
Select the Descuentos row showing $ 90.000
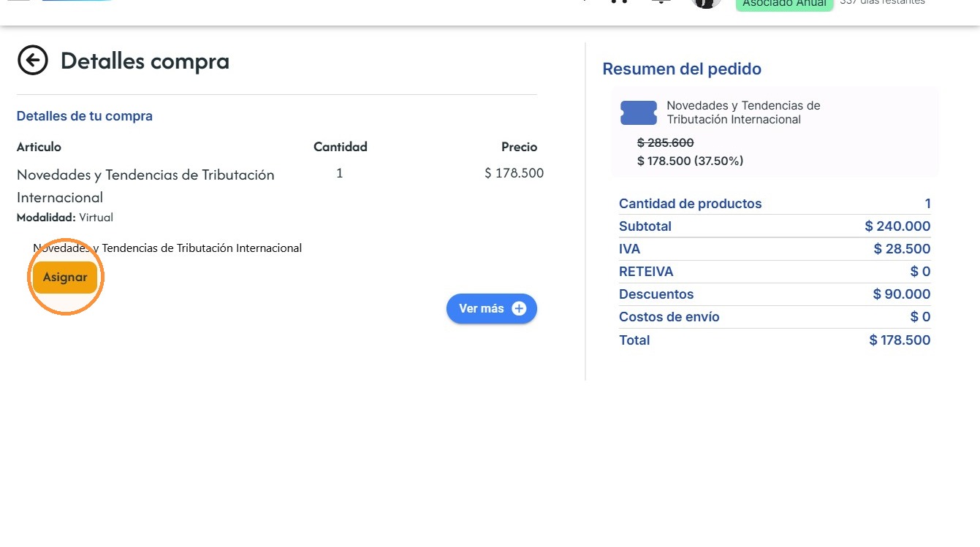775,294
